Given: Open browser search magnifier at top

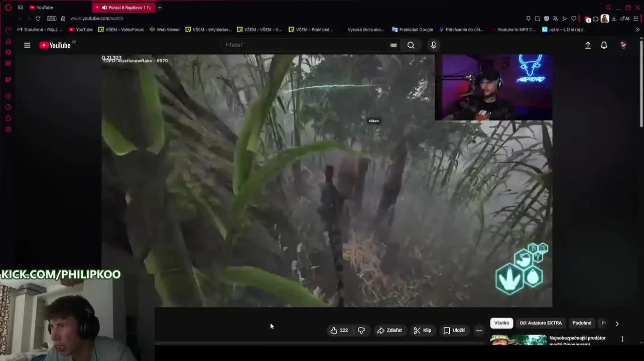Looking at the screenshot, I should click(608, 8).
